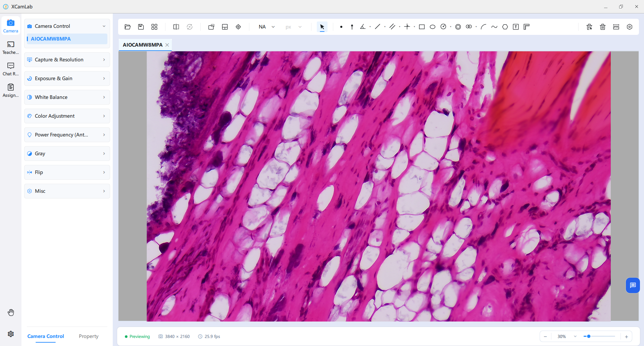Expand the Gray section

67,154
